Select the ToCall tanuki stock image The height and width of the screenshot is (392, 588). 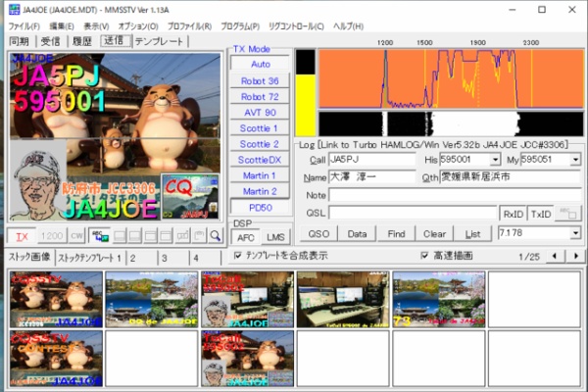(x=248, y=359)
